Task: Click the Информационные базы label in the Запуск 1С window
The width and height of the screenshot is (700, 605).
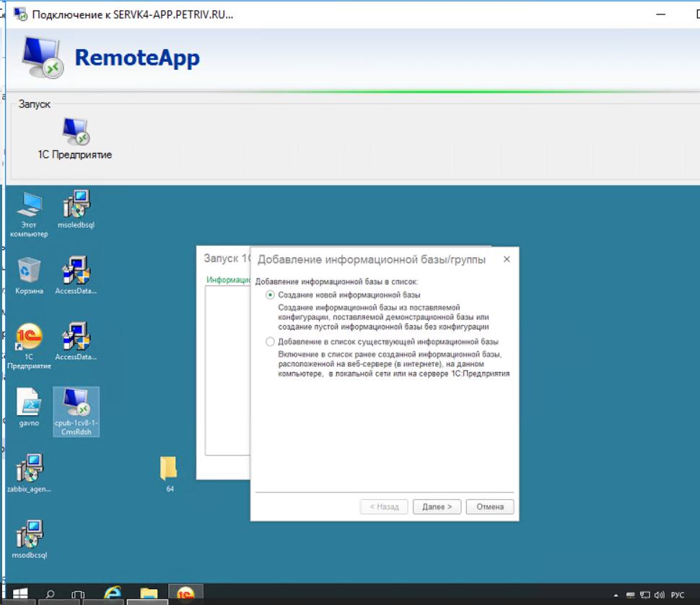Action: 228,280
